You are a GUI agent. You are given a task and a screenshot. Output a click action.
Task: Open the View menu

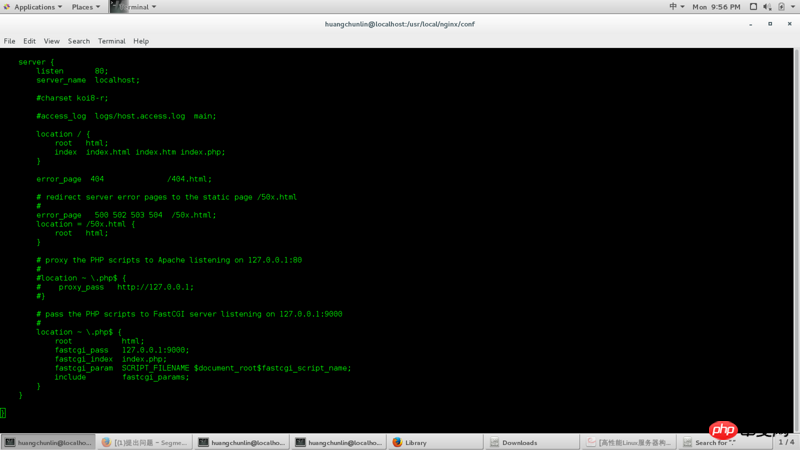tap(52, 41)
